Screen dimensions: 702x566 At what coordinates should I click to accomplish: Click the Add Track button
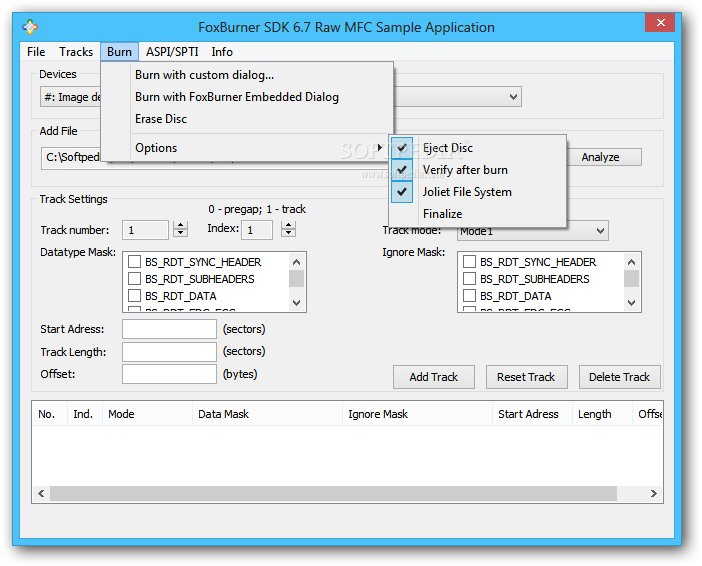pos(433,377)
